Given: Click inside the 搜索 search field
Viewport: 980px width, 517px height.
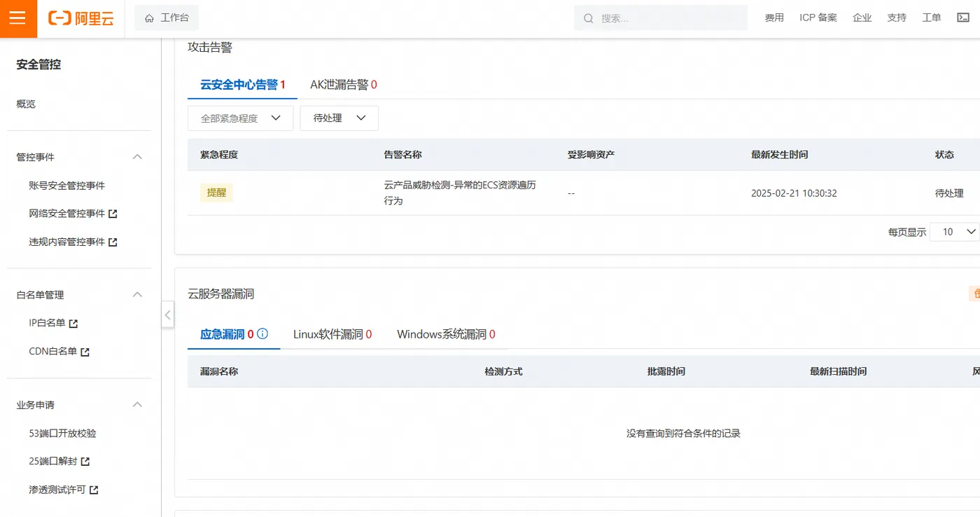Looking at the screenshot, I should 661,18.
